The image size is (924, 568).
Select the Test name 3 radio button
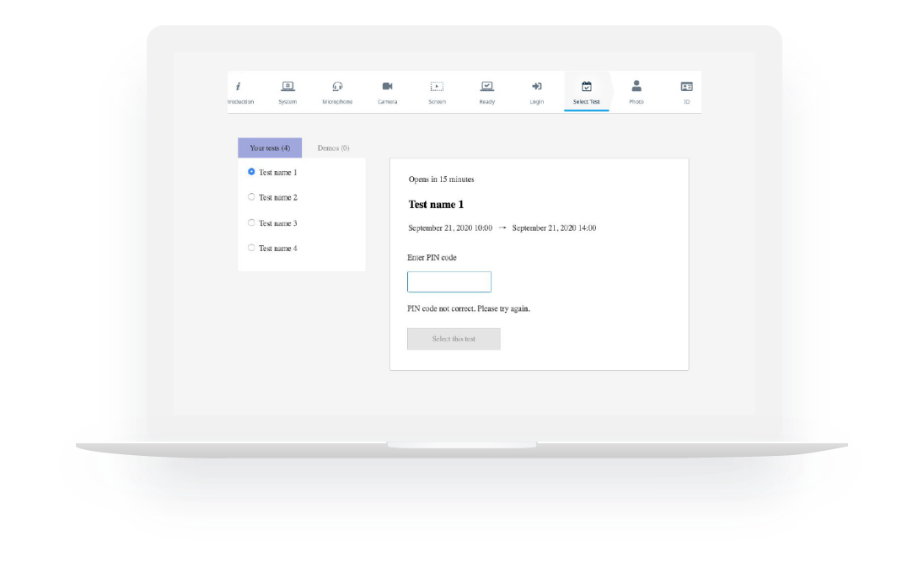point(251,222)
